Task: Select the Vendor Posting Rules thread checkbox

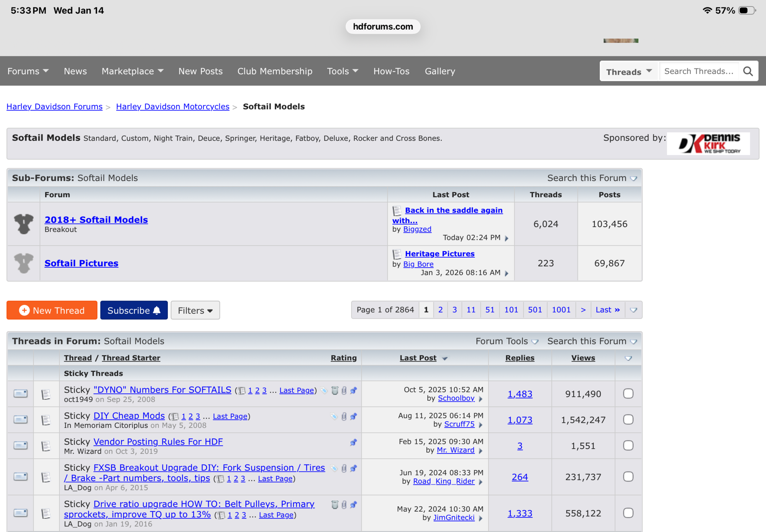Action: click(x=628, y=446)
